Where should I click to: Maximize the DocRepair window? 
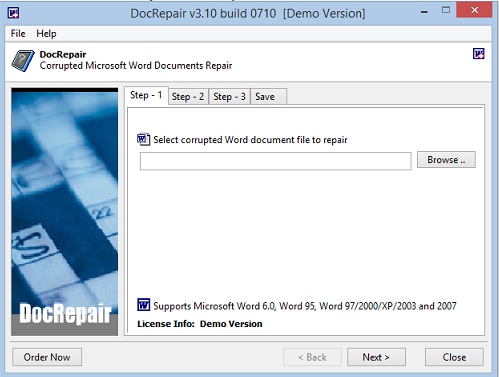click(x=446, y=10)
